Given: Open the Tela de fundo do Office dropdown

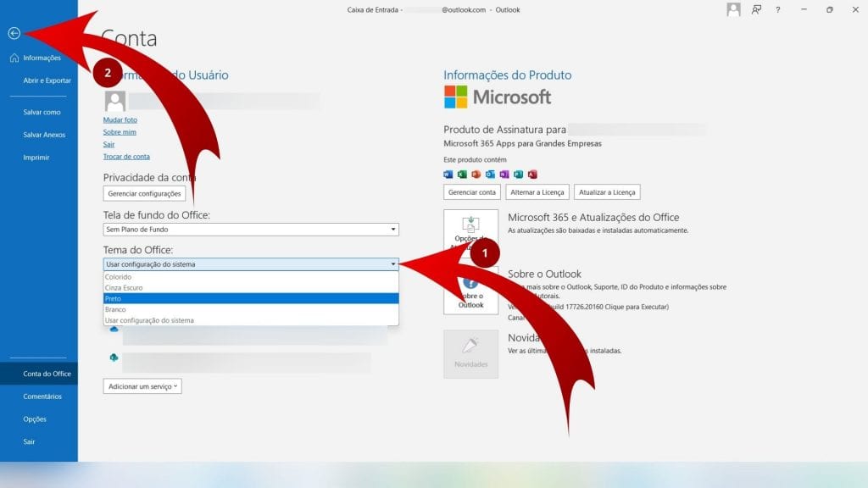Looking at the screenshot, I should tap(392, 229).
